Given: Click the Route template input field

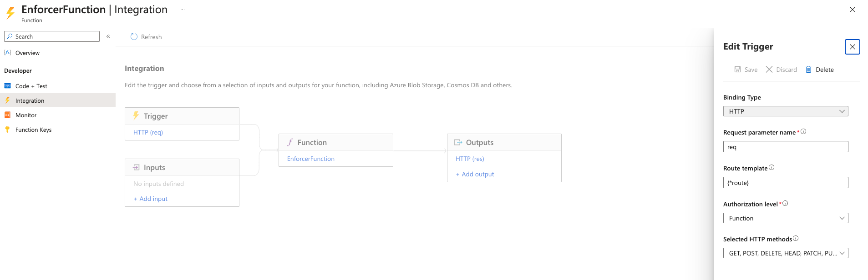Looking at the screenshot, I should tap(785, 183).
